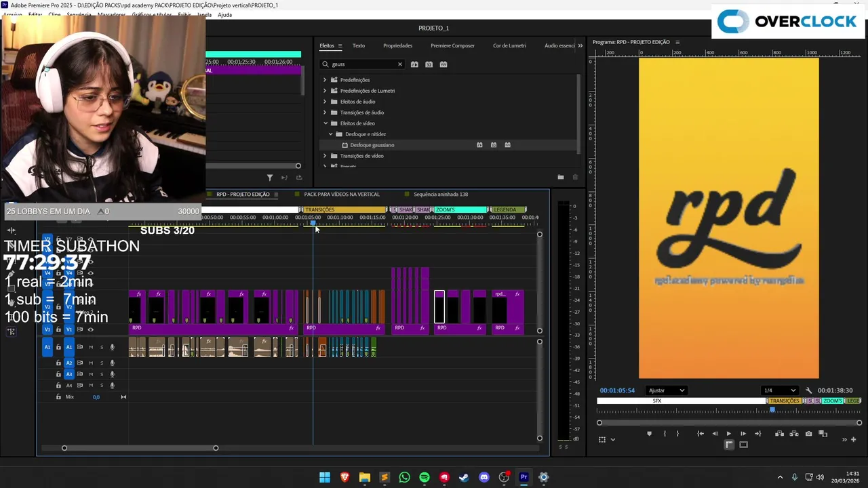The width and height of the screenshot is (868, 488).
Task: Expand the Transições de áudio folder
Action: 325,113
